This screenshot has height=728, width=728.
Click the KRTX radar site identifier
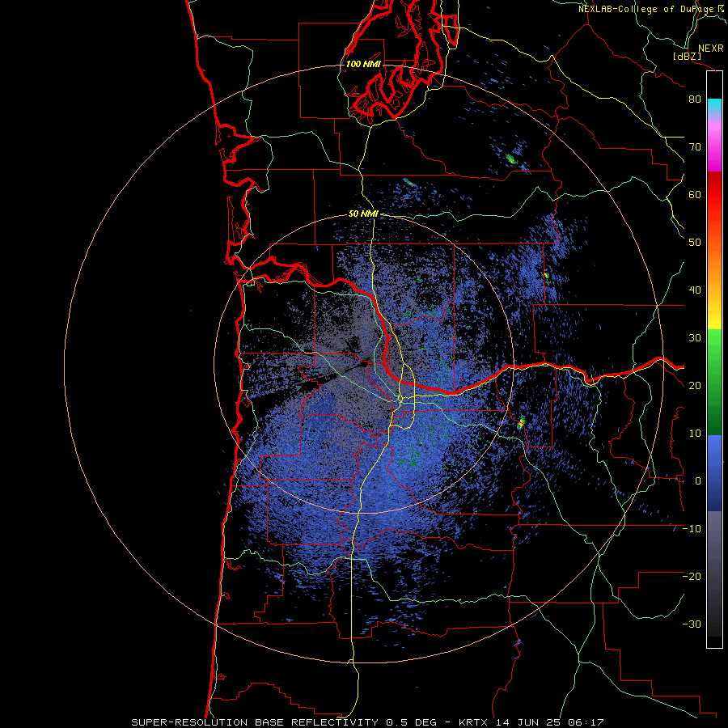(473, 722)
